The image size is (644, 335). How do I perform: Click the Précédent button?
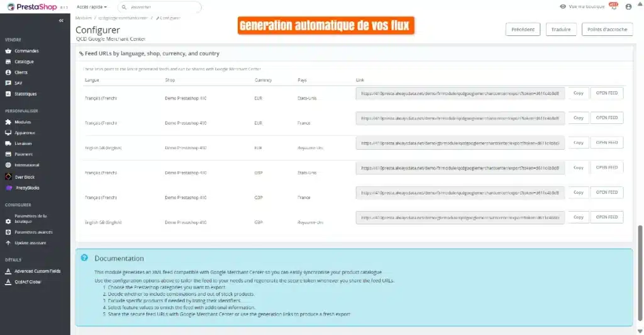click(x=523, y=30)
